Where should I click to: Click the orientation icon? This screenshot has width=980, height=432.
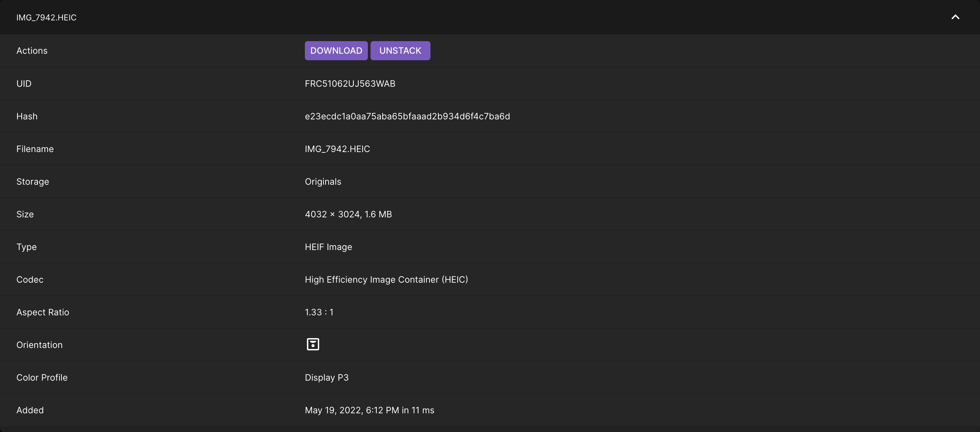point(313,345)
